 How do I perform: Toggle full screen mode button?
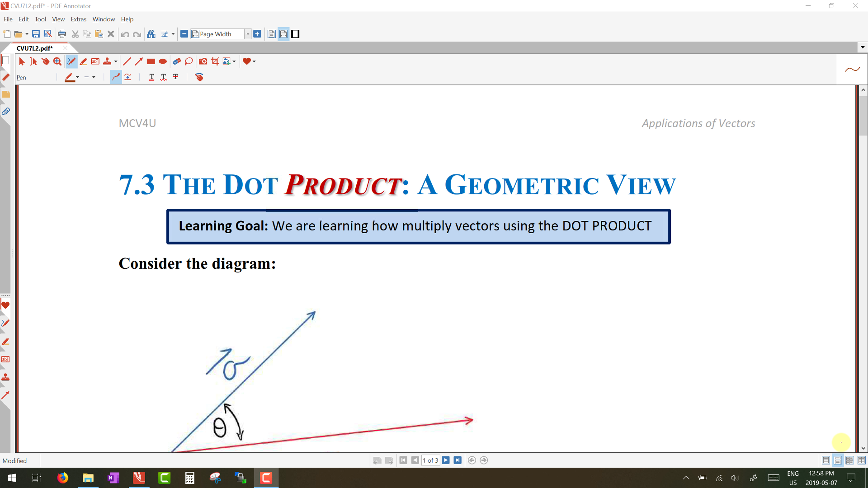tap(295, 34)
